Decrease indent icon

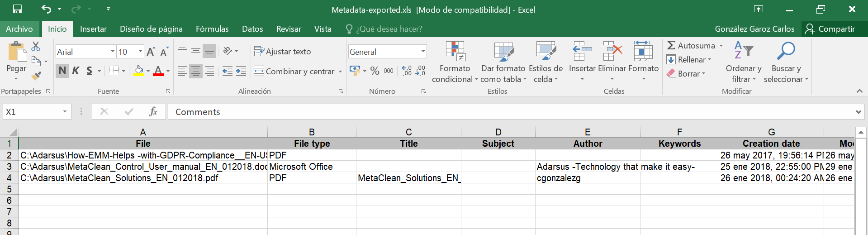[x=228, y=71]
